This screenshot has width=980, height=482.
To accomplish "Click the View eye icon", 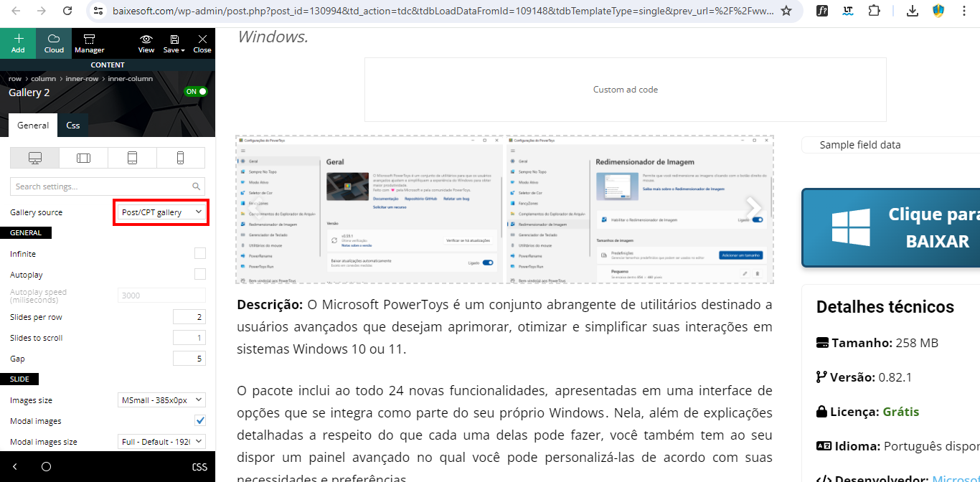I will [146, 43].
